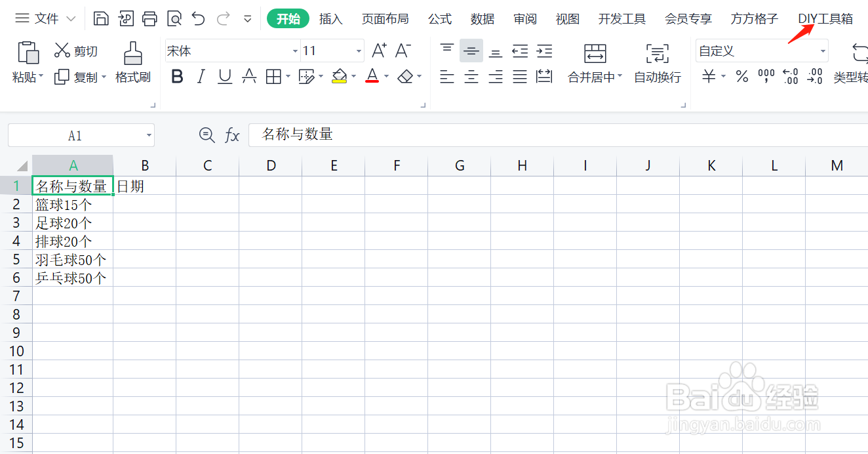Click the Format Painter (格式刷) brush
Image resolution: width=868 pixels, height=454 pixels.
click(133, 63)
